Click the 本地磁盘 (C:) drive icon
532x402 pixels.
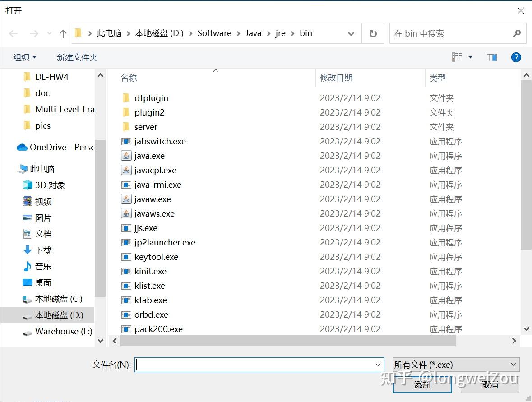pyautogui.click(x=28, y=299)
